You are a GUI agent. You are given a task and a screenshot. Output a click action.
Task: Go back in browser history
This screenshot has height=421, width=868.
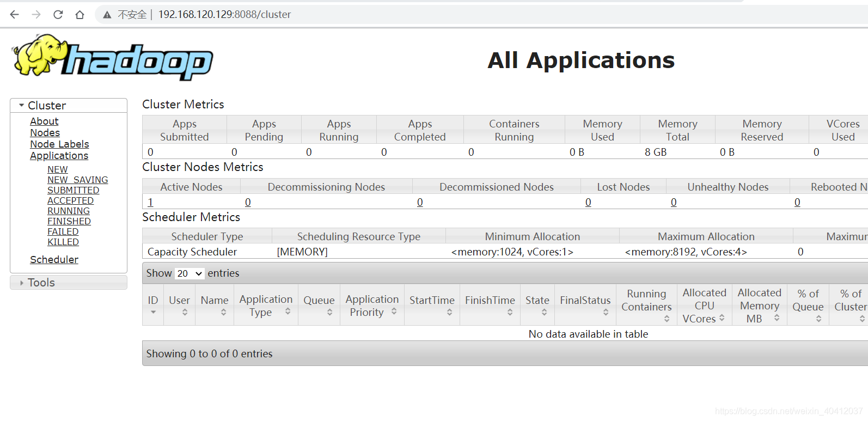pos(15,15)
